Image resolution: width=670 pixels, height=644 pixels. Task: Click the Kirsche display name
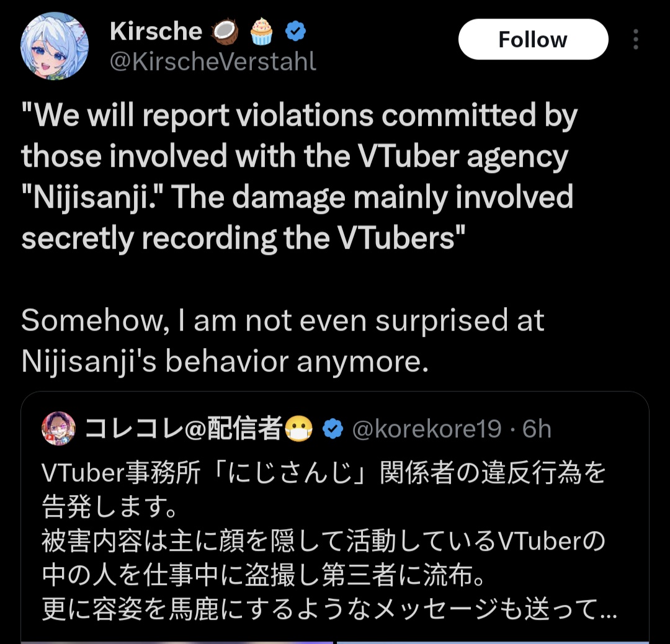(156, 31)
